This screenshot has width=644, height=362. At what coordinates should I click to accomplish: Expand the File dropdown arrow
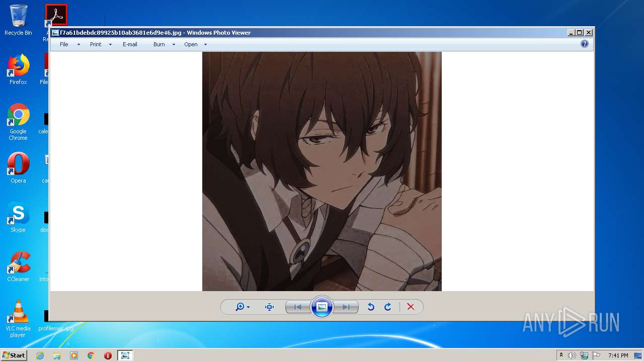[x=78, y=45]
